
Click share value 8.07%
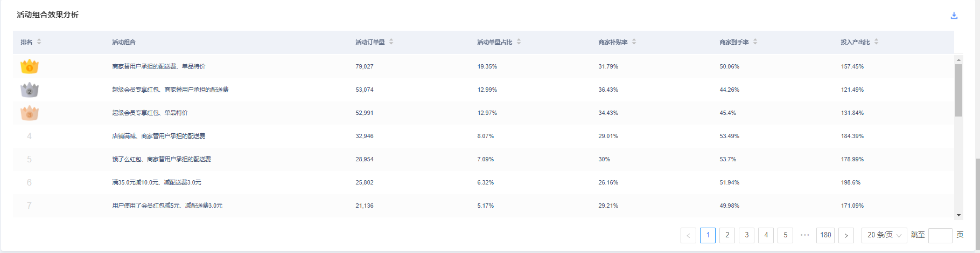[486, 136]
